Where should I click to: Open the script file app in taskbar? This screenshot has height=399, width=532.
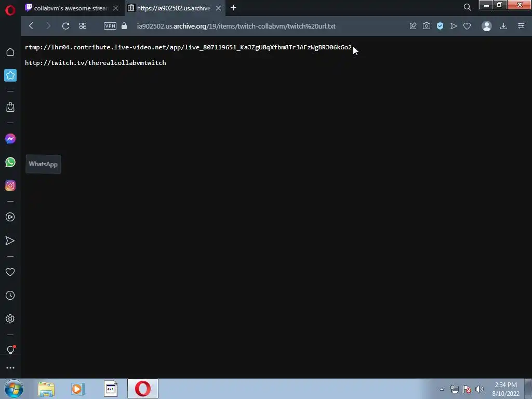tap(110, 389)
